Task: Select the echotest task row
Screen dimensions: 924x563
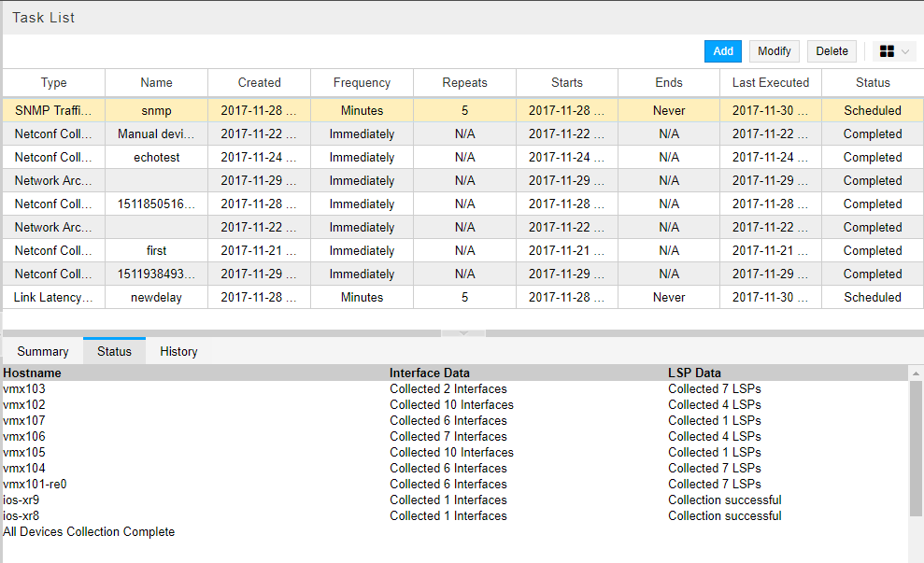Action: [156, 157]
